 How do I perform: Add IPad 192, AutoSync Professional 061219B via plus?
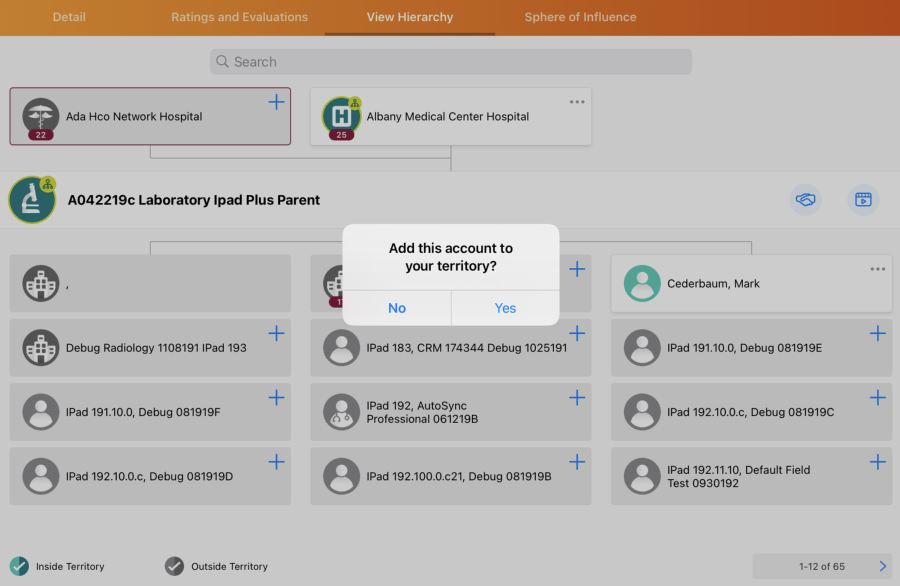[x=577, y=398]
